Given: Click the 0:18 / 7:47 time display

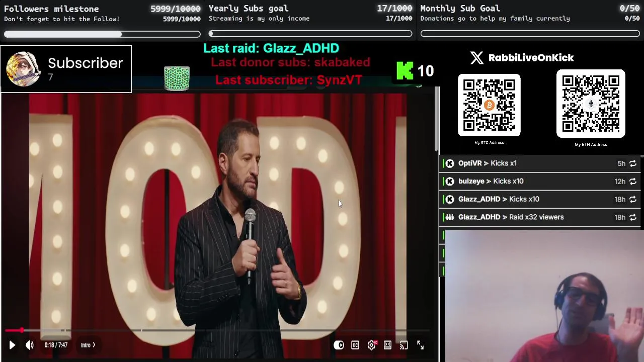Looking at the screenshot, I should click(56, 345).
